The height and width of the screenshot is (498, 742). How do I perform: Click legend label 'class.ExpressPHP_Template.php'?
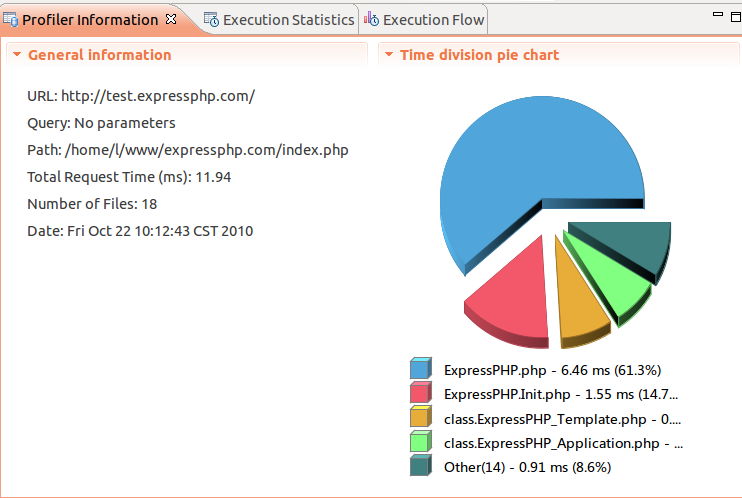coord(562,419)
